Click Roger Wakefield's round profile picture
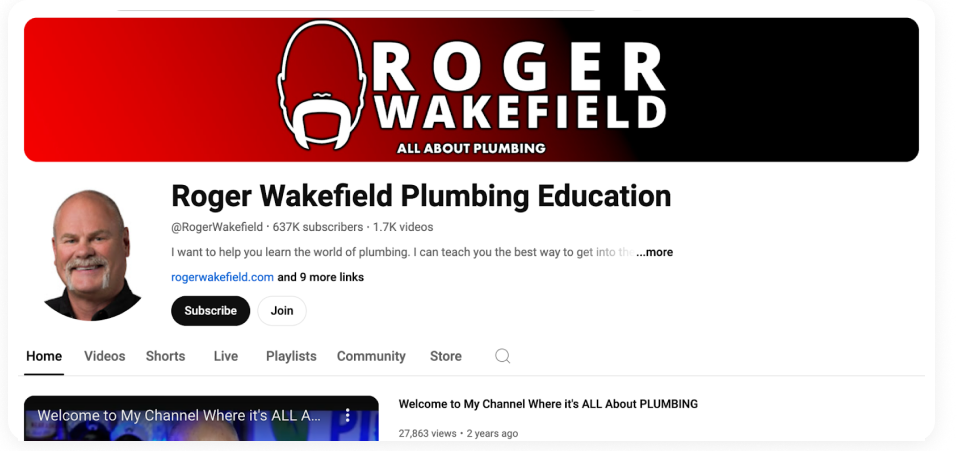The width and height of the screenshot is (958, 451). coord(93,255)
